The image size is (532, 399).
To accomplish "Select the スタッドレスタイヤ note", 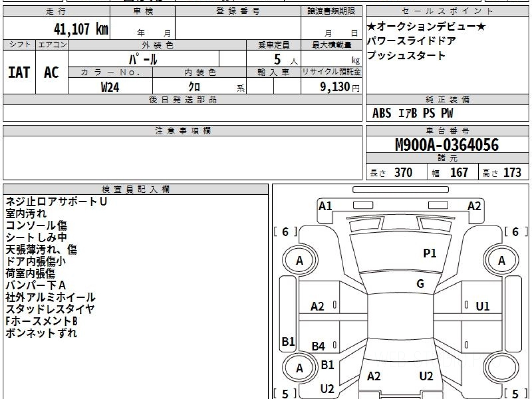I will (50, 309).
